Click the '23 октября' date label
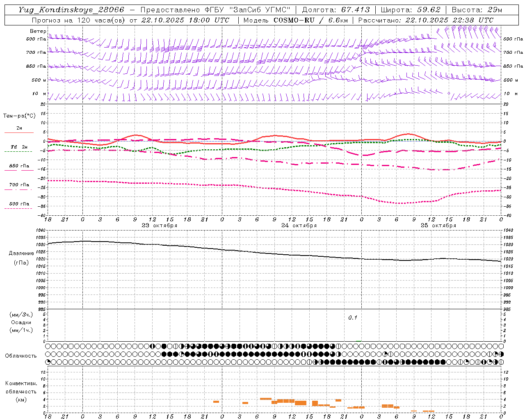 pos(160,226)
